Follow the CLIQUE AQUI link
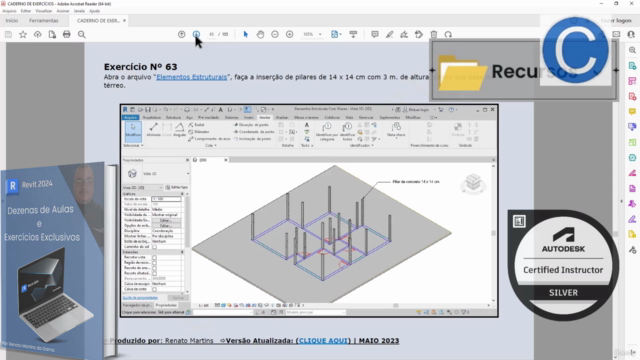The image size is (640, 360). pyautogui.click(x=323, y=341)
